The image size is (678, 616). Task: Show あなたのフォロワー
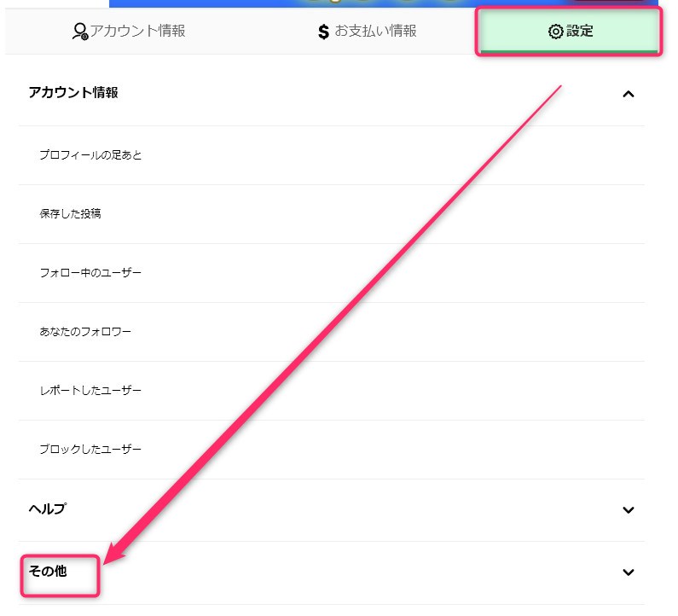(85, 332)
